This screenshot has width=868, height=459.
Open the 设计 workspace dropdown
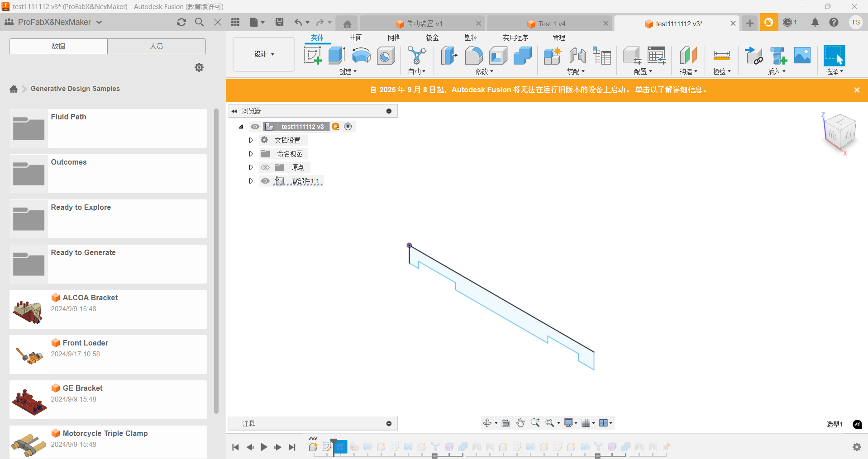click(x=264, y=54)
